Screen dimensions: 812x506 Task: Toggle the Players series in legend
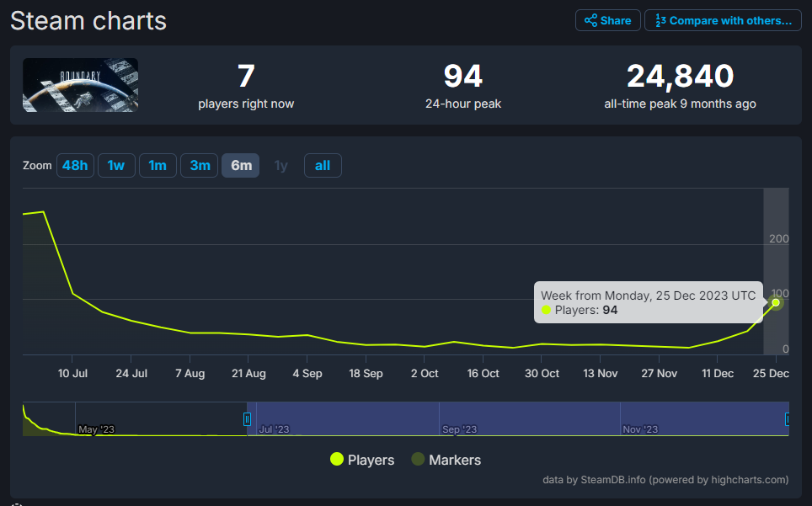(362, 460)
